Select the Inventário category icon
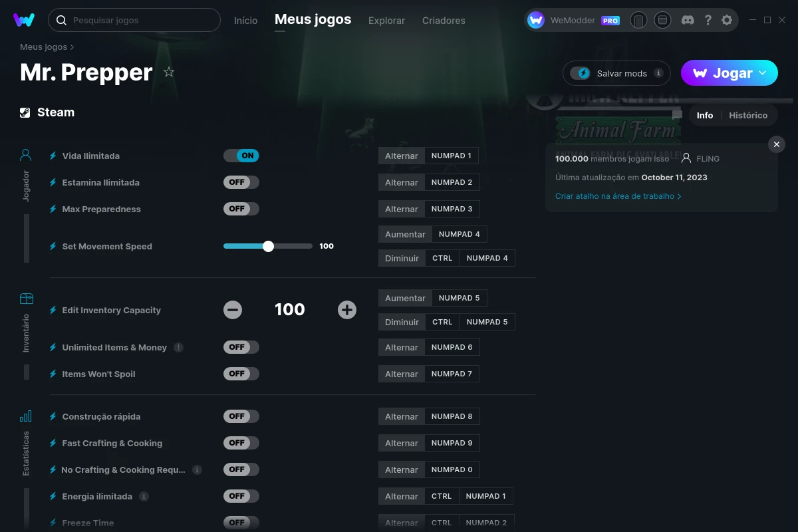The height and width of the screenshot is (532, 798). (26, 299)
